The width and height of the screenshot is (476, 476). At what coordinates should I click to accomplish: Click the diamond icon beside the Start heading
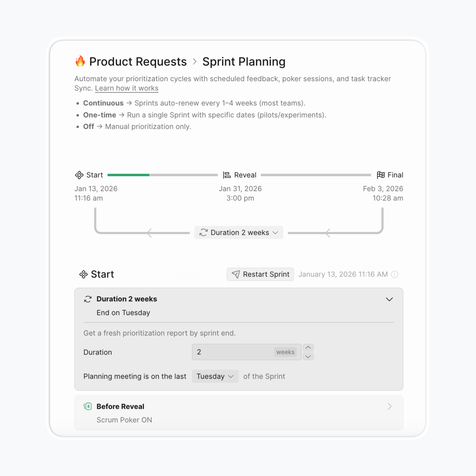83,274
